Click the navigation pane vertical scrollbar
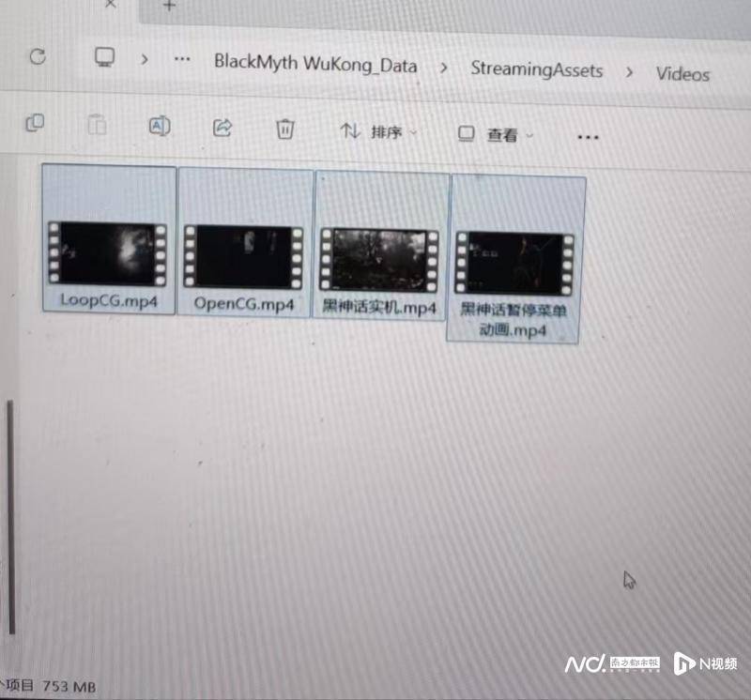 pos(10,517)
